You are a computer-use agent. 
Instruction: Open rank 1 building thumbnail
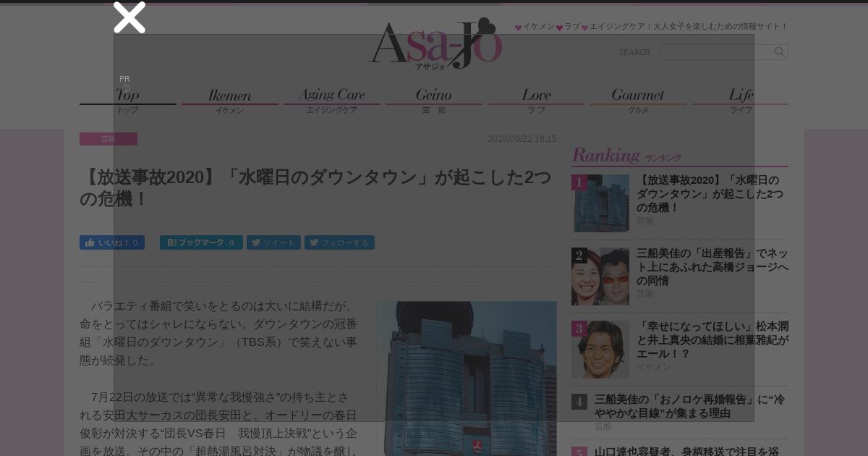click(600, 203)
